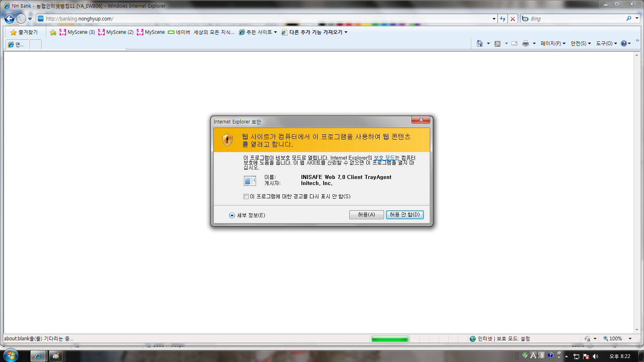Open the 도구(O) menu
Image resolution: width=644 pixels, height=362 pixels.
pos(607,43)
